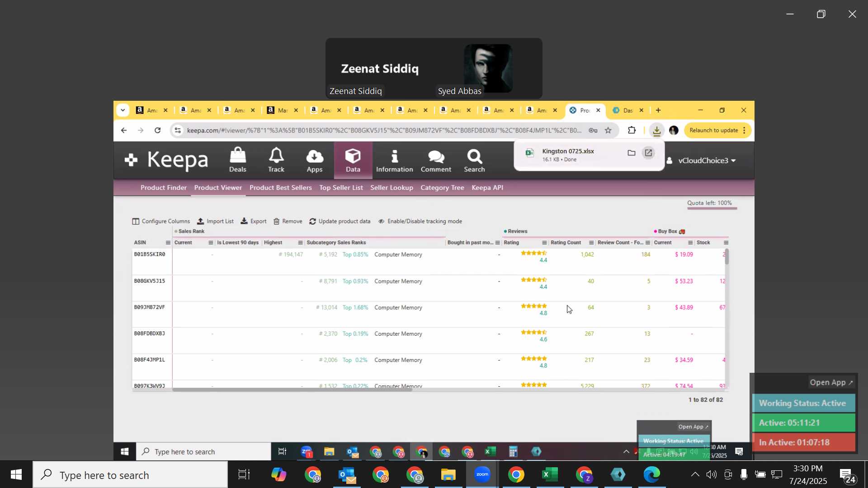Image resolution: width=868 pixels, height=488 pixels.
Task: Switch to Product Viewer tab
Action: point(218,188)
